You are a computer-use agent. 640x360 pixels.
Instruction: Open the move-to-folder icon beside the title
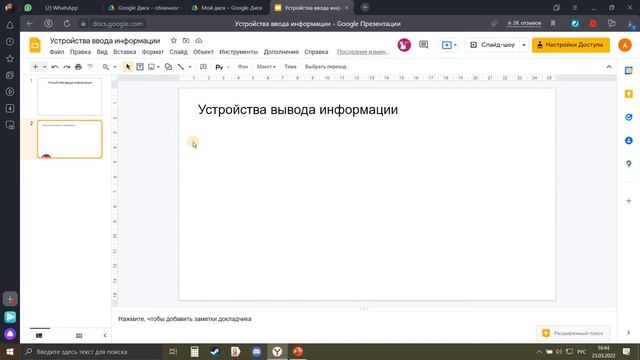pos(186,40)
